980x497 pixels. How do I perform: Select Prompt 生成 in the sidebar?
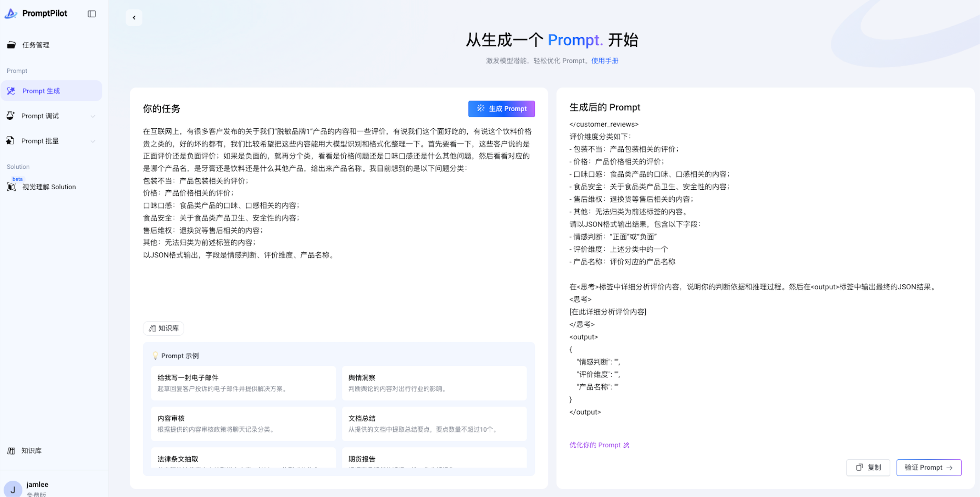pos(41,91)
